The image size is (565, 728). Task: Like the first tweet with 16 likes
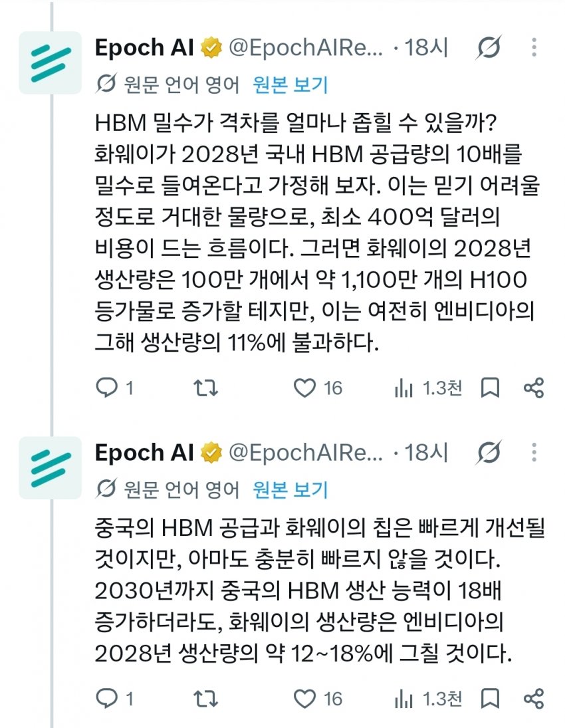tap(318, 388)
